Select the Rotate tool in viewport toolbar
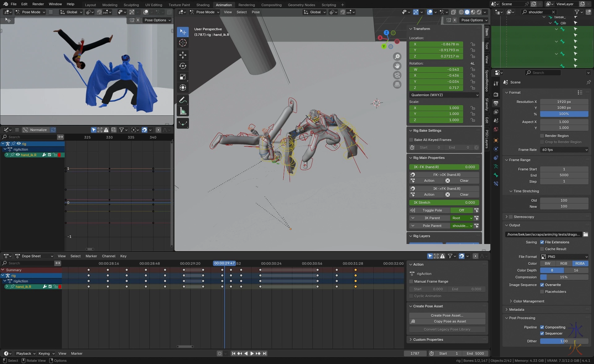This screenshot has width=594, height=364. pos(183,66)
